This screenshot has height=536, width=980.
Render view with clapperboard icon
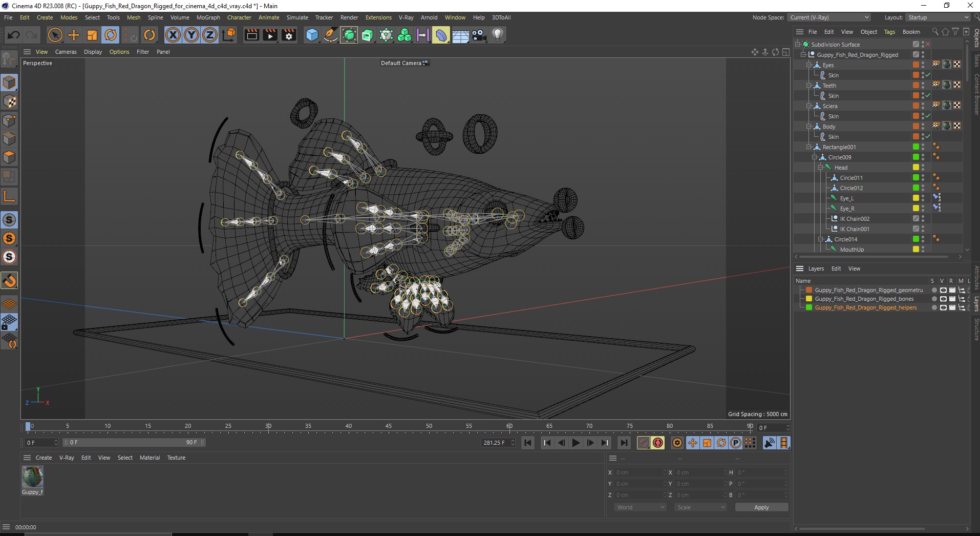click(251, 35)
